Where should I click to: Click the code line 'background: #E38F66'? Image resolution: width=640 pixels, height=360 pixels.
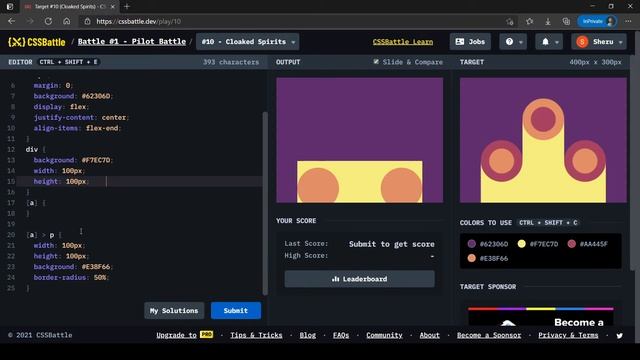point(73,267)
